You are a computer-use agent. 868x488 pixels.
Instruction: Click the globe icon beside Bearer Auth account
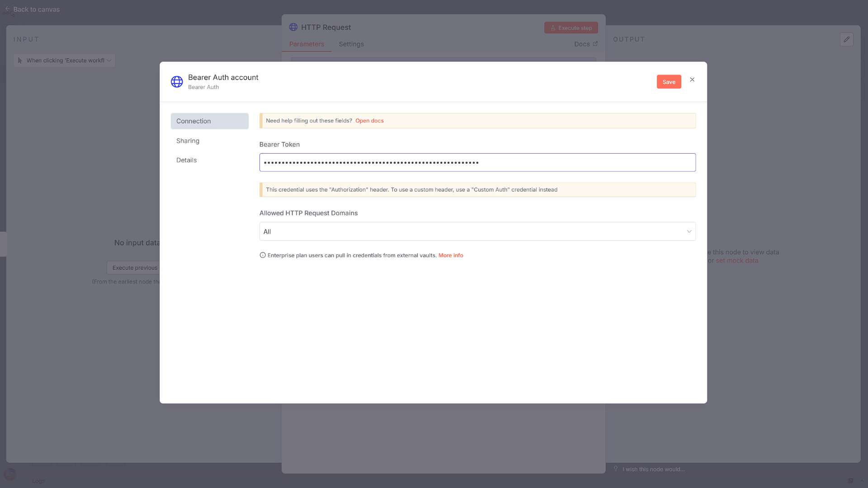tap(177, 82)
